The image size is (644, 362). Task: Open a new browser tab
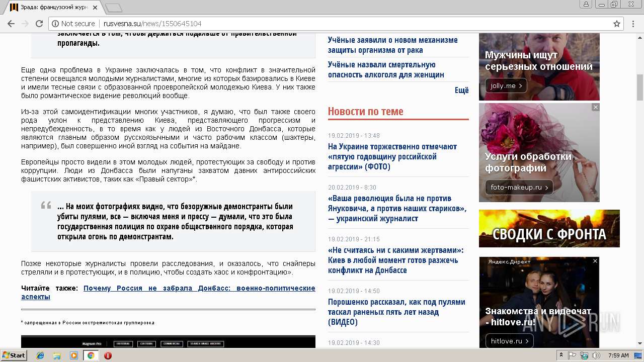(114, 8)
